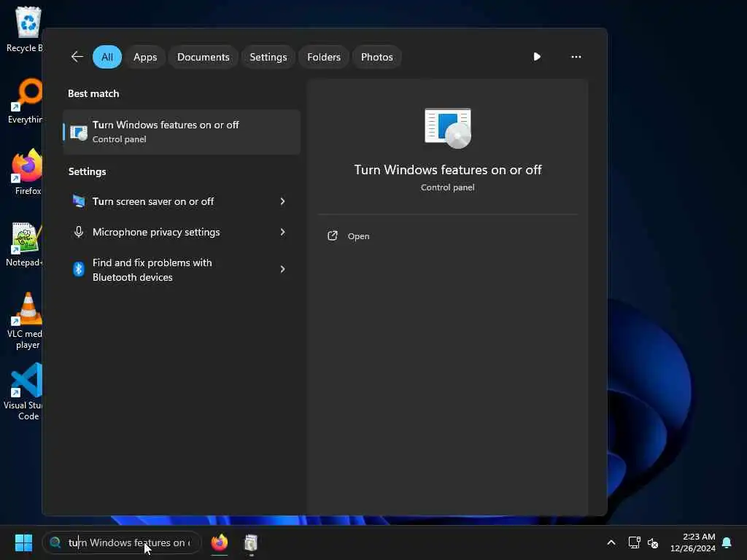The height and width of the screenshot is (560, 747).
Task: Click the Windows features icon in best match
Action: click(x=79, y=133)
